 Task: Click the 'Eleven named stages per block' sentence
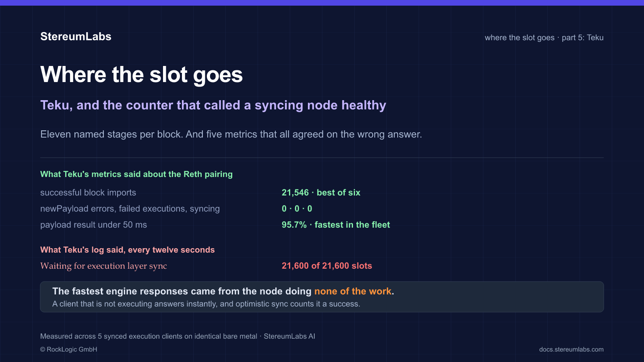231,134
